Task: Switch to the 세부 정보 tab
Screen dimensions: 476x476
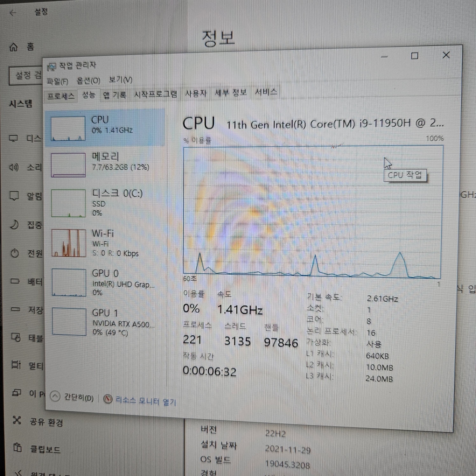Action: 231,93
